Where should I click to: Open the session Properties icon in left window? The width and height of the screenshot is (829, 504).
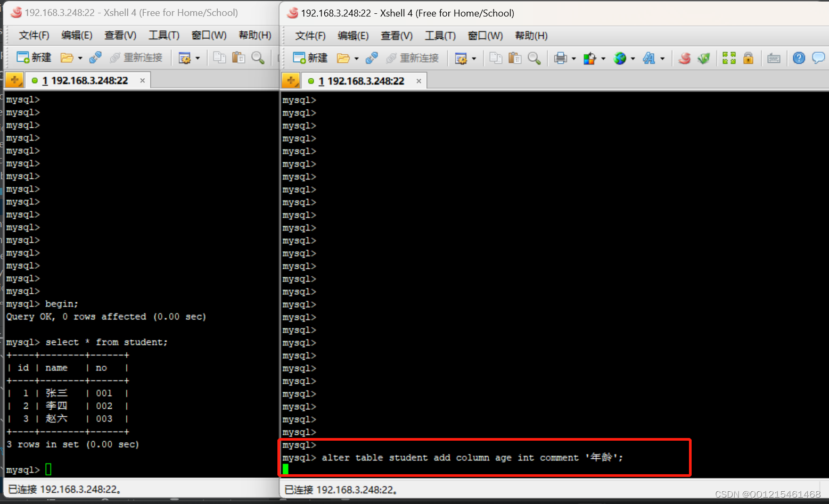click(x=185, y=57)
